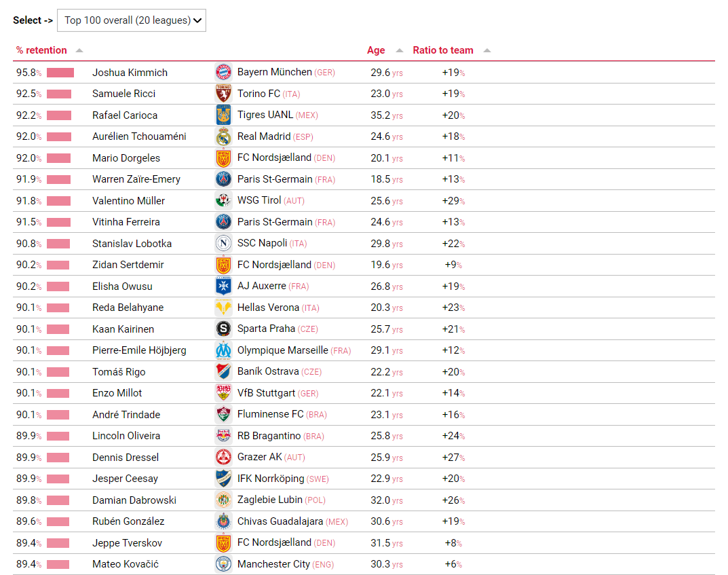Click Joshua Kimmich's retention percentage bar
Screen dimensions: 728x575
(60, 73)
